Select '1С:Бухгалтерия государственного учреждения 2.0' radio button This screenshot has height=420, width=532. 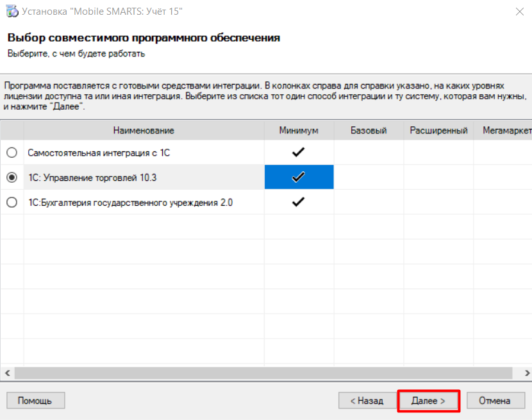click(x=12, y=203)
